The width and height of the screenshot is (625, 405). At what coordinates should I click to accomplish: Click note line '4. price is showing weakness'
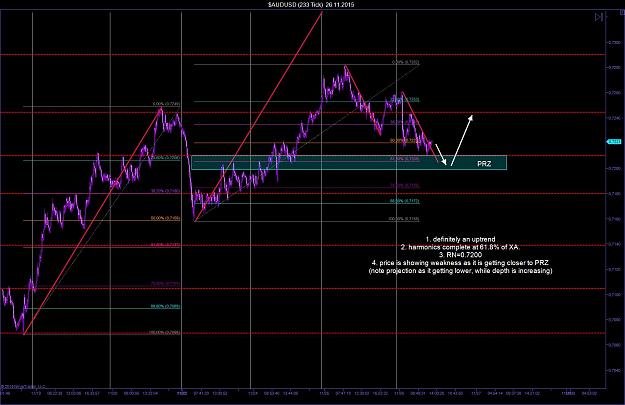click(460, 263)
